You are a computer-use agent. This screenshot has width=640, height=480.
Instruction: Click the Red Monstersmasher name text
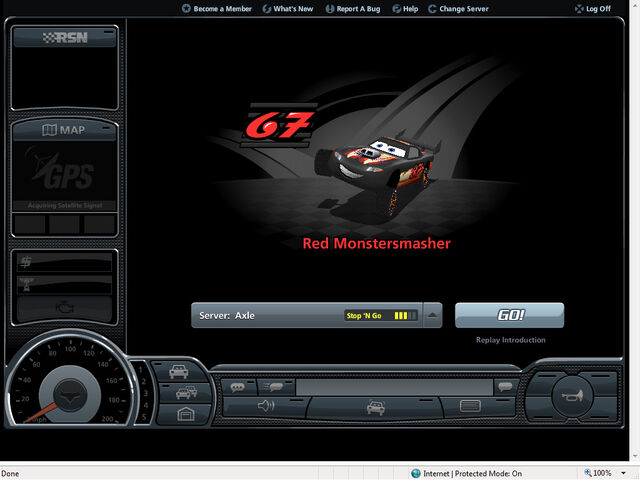376,243
